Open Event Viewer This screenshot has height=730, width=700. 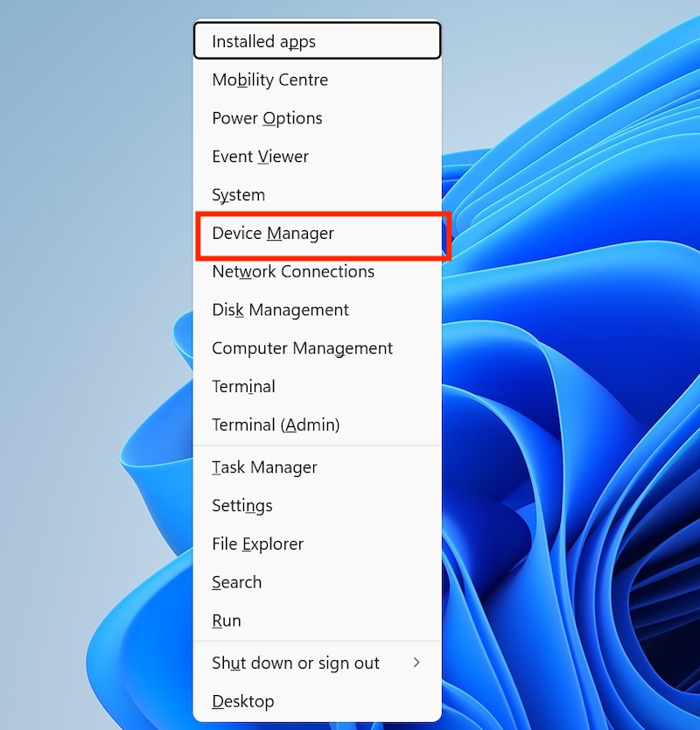tap(260, 157)
